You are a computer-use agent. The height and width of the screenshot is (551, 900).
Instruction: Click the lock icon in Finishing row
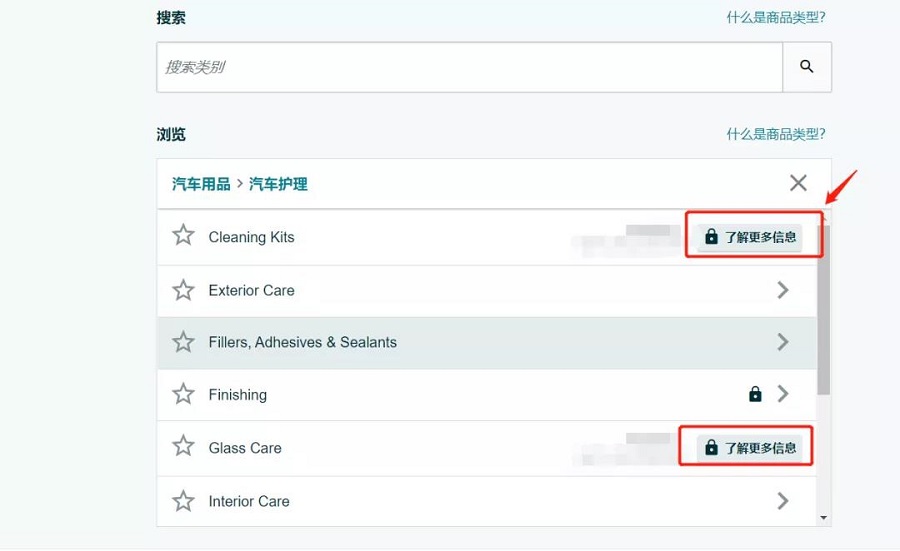click(755, 394)
